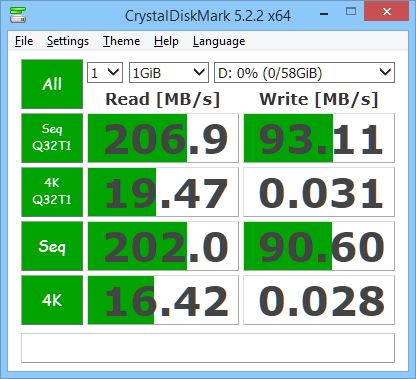Click the Write [MB/s] column header
Screen dimensions: 416x379
tap(319, 99)
